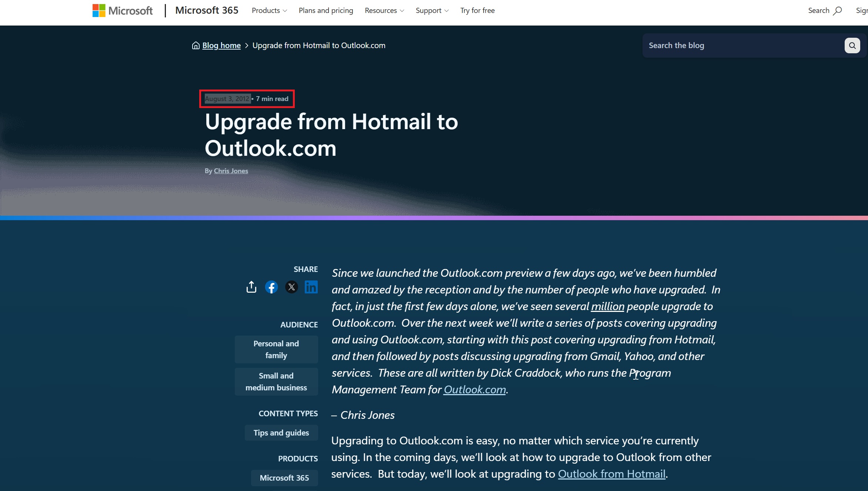Open the Outlook.com link in intro
The image size is (868, 491).
475,390
